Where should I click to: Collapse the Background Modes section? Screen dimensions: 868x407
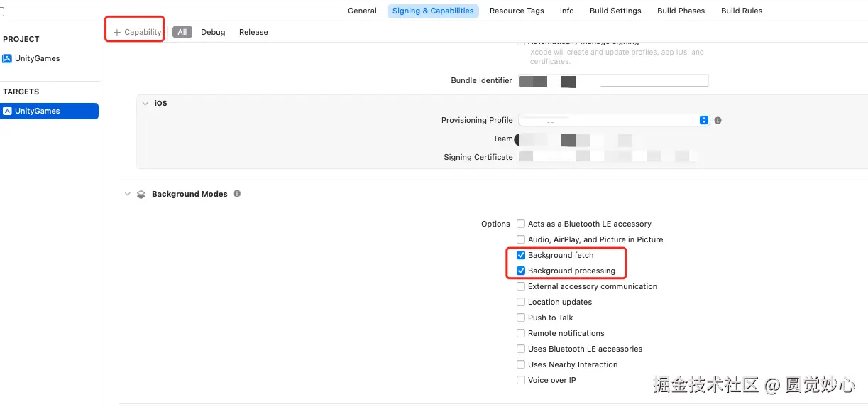pos(128,195)
